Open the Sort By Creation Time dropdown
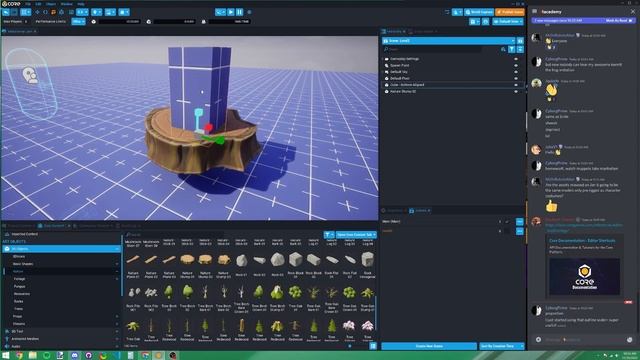The height and width of the screenshot is (360, 640). (502, 346)
